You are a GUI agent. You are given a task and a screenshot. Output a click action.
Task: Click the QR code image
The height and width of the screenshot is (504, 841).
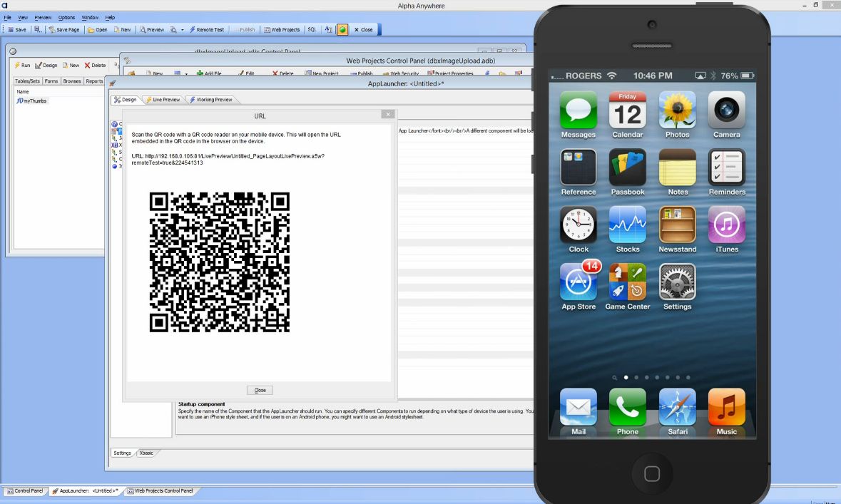(x=220, y=262)
